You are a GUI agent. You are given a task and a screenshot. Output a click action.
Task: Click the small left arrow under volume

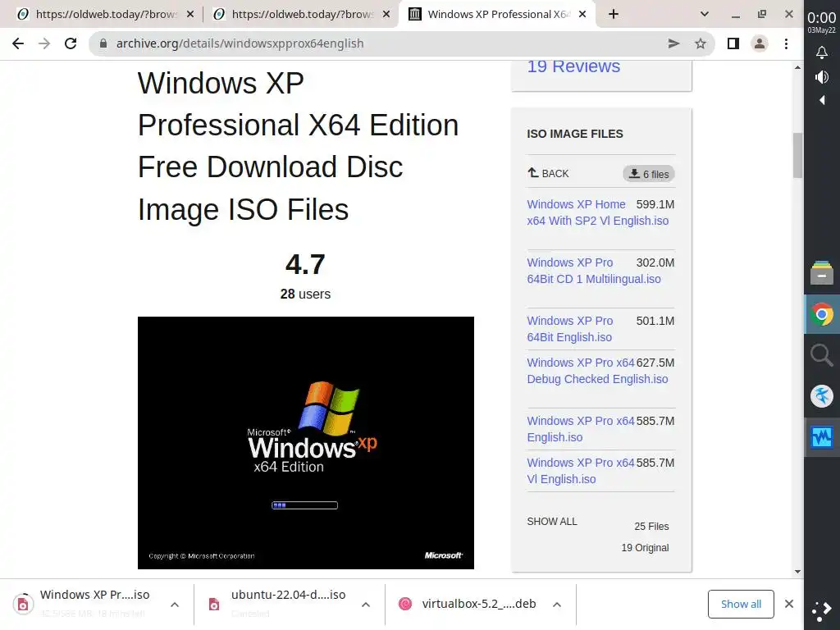click(822, 100)
